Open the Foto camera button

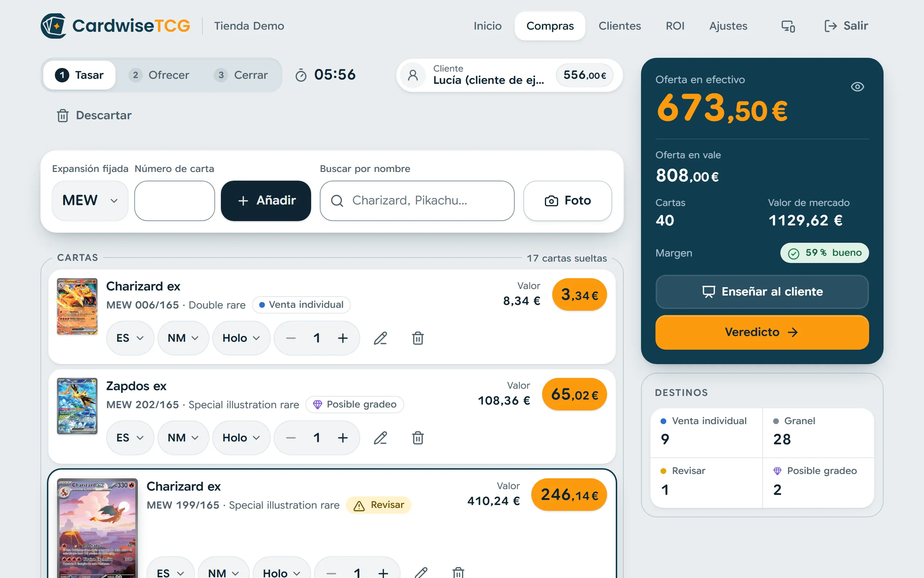pyautogui.click(x=567, y=200)
